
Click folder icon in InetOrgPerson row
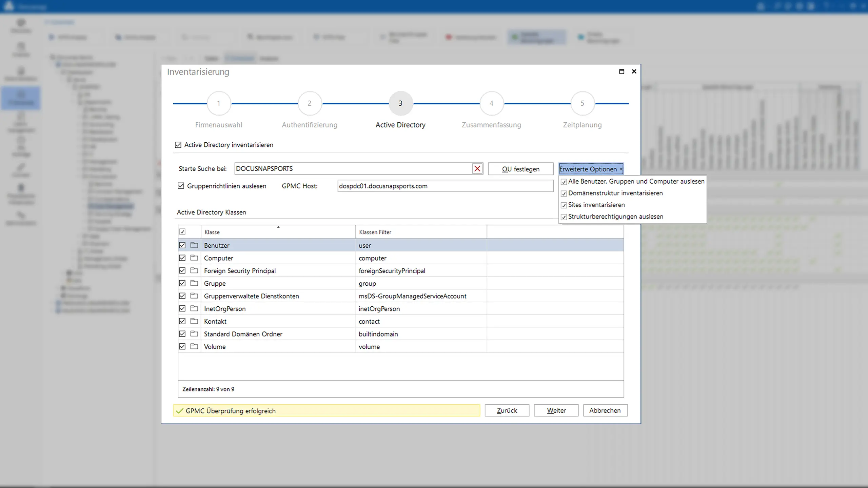pyautogui.click(x=194, y=308)
